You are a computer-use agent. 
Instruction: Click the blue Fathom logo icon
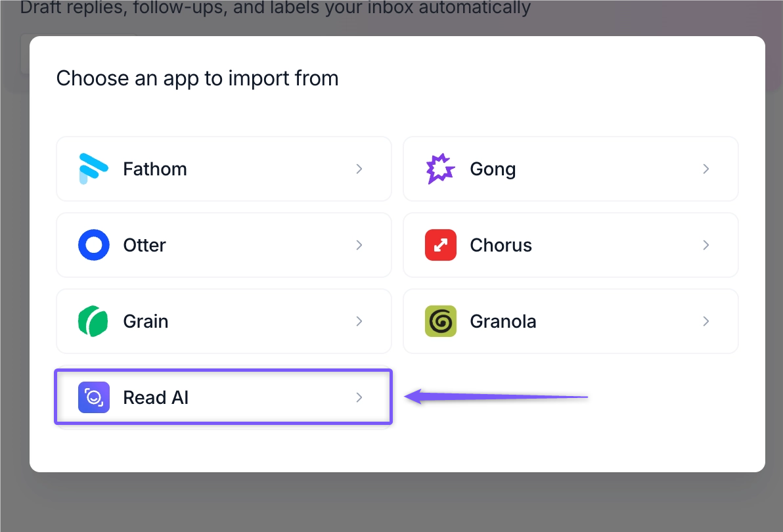click(93, 169)
